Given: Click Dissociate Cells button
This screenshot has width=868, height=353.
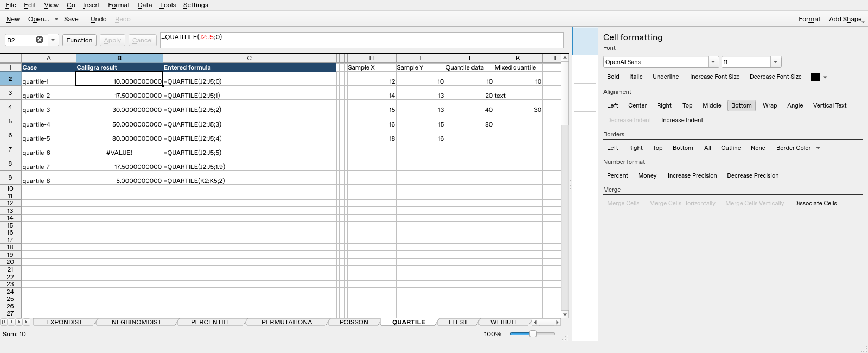Looking at the screenshot, I should tap(815, 203).
